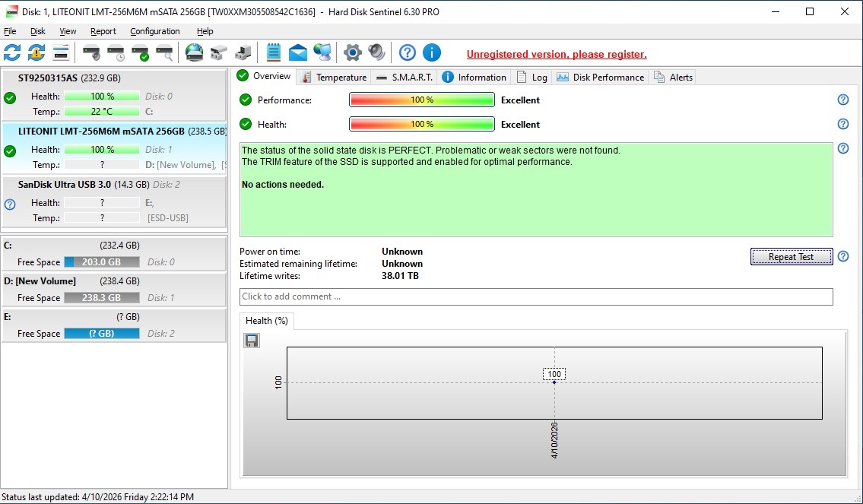Click the E: Free Space (? GB) bar
This screenshot has width=863, height=504.
[102, 334]
